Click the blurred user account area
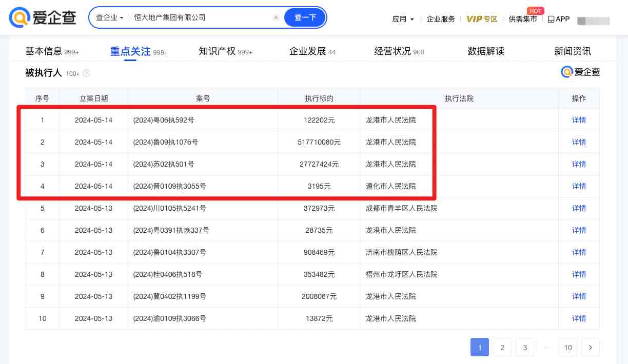This screenshot has width=628, height=364. [x=594, y=21]
